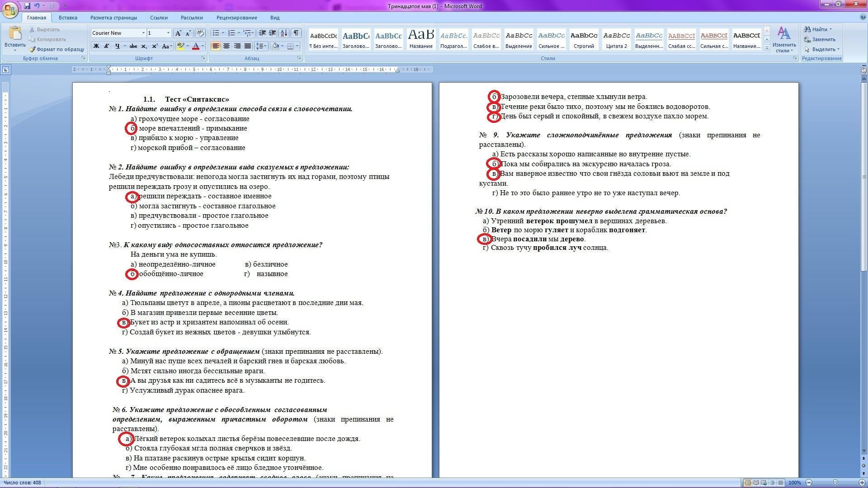This screenshot has width=868, height=488.
Task: Apply strikethrough formatting
Action: click(x=133, y=46)
